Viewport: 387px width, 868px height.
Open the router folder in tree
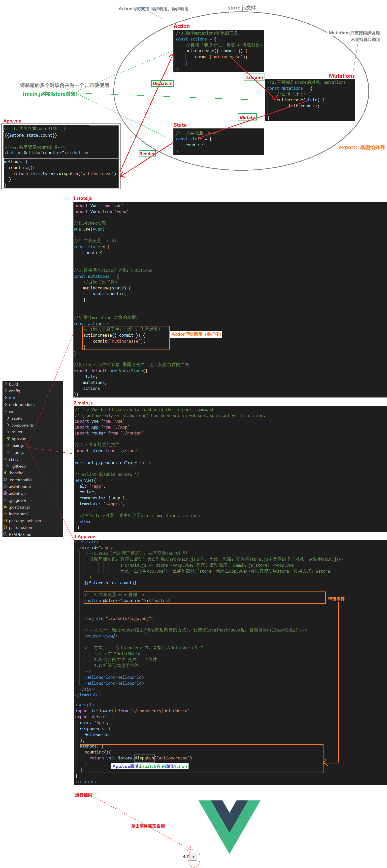(x=17, y=432)
